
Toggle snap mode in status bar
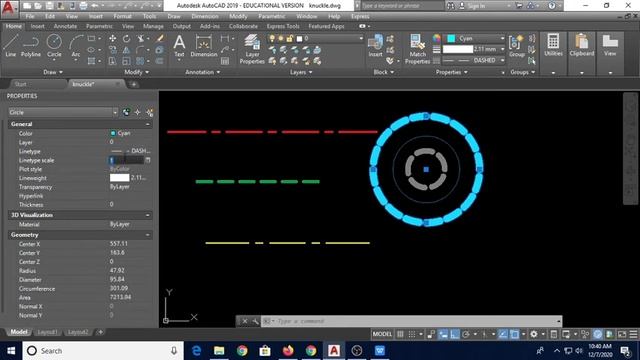412,334
